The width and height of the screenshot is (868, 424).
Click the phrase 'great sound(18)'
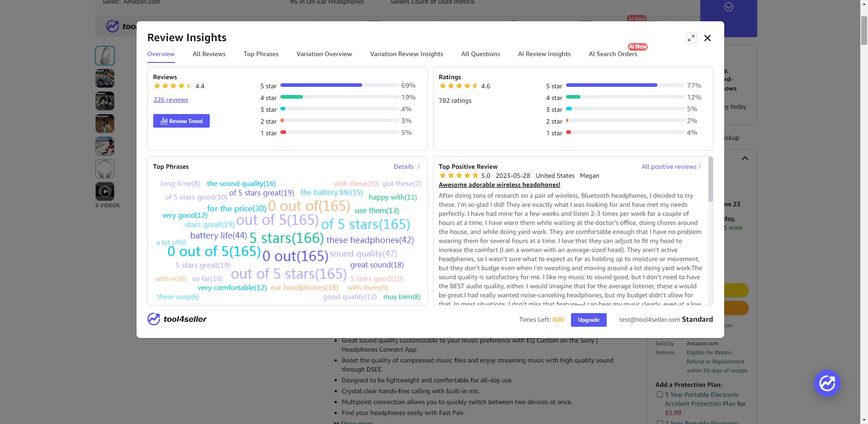pos(377,265)
